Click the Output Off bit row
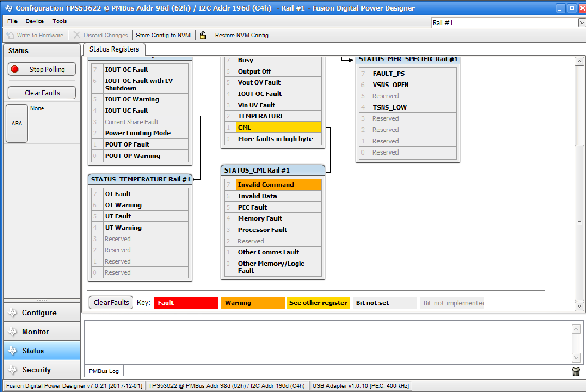 (273, 71)
